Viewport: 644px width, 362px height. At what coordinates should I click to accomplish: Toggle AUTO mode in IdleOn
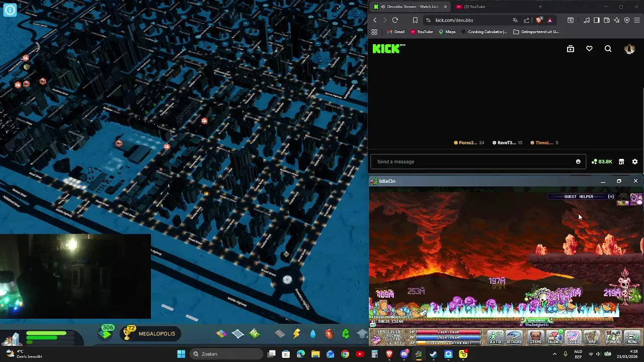496,336
